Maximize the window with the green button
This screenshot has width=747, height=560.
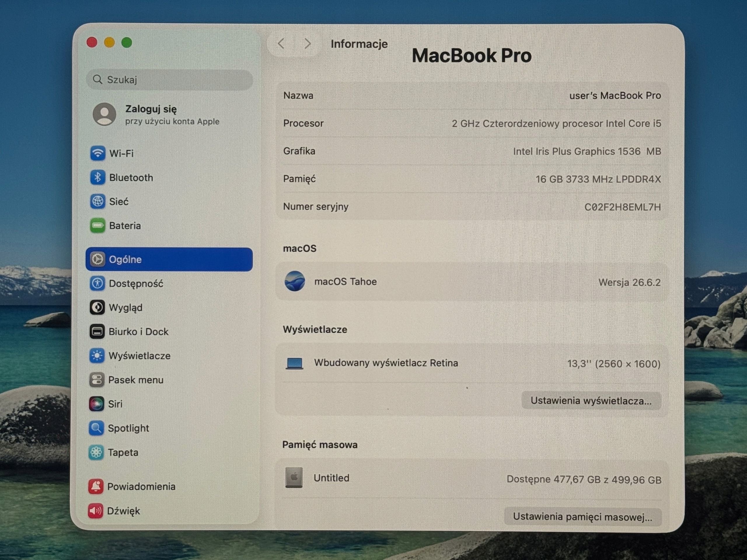[x=127, y=43]
